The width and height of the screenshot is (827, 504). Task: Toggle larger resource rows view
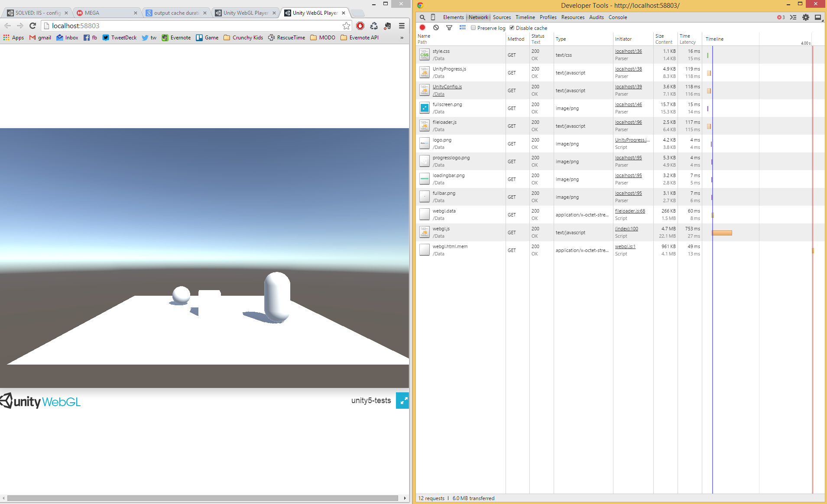tap(463, 28)
